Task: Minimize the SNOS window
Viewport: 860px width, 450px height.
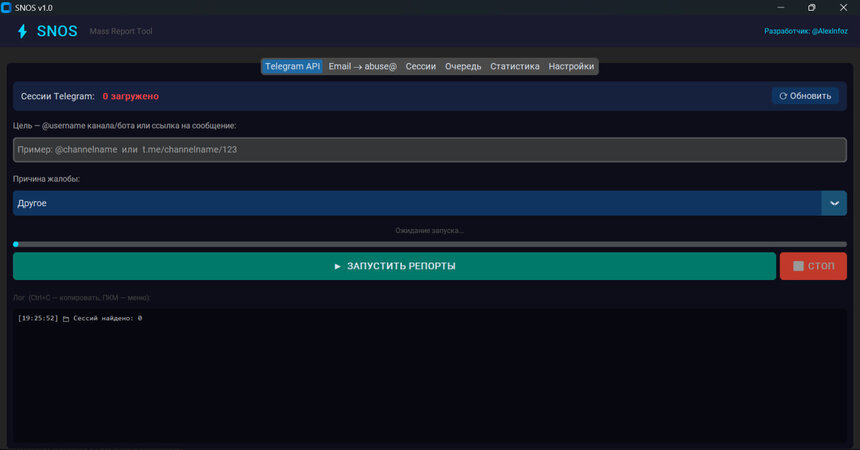Action: pos(780,8)
